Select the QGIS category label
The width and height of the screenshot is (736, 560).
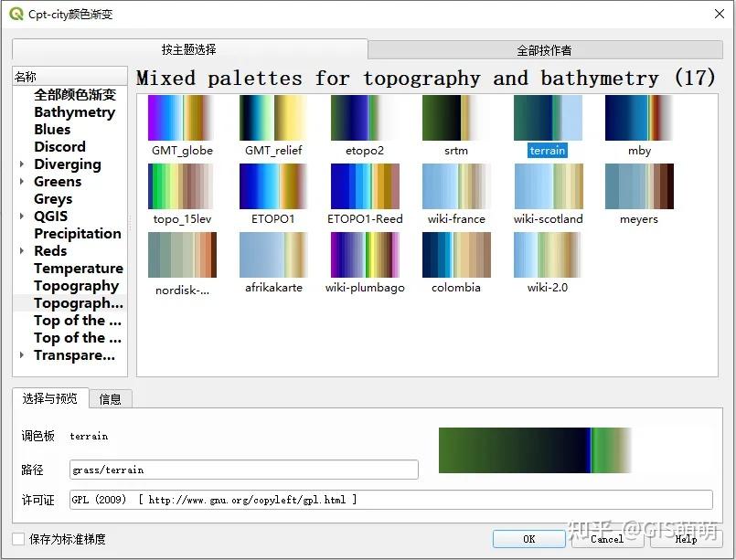(x=50, y=217)
